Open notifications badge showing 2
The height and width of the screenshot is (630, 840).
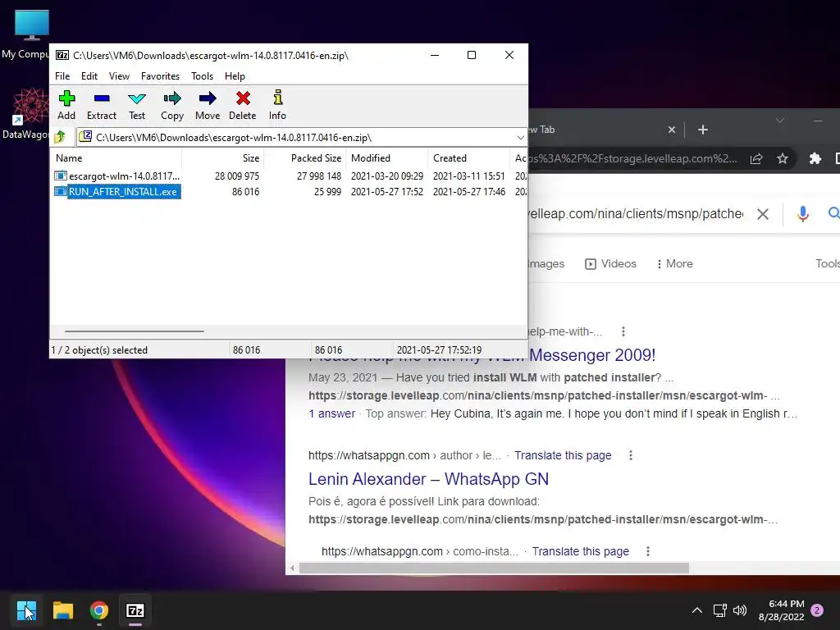coord(817,610)
